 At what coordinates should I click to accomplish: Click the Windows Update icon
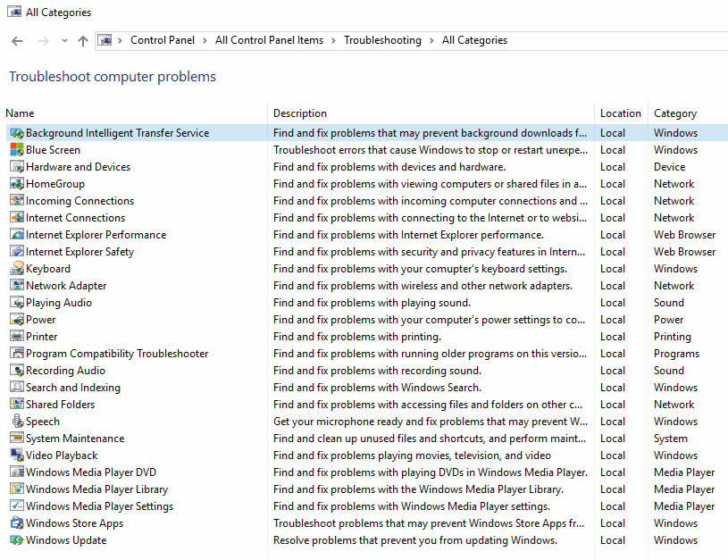pos(17,540)
